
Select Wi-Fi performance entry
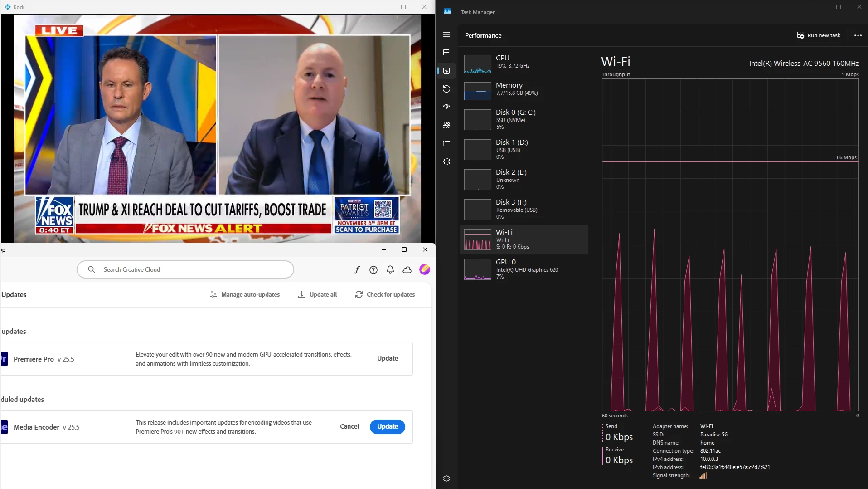tap(524, 239)
